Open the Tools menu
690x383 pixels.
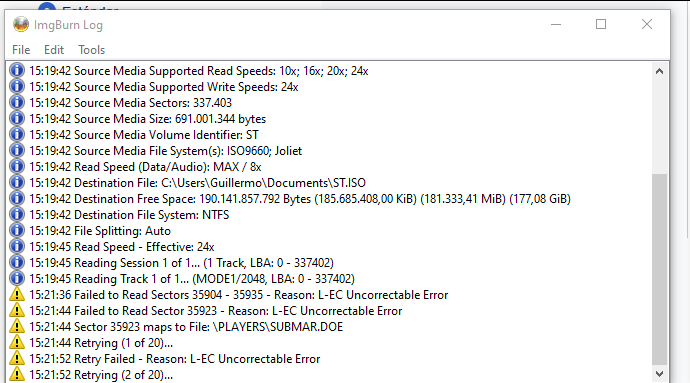point(92,50)
